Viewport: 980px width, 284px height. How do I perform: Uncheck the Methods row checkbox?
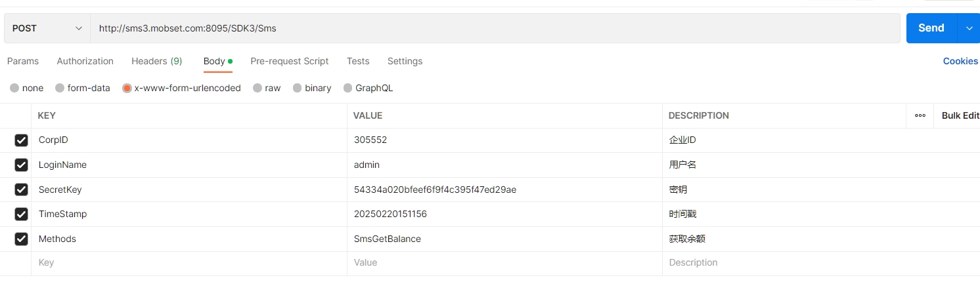[x=22, y=239]
